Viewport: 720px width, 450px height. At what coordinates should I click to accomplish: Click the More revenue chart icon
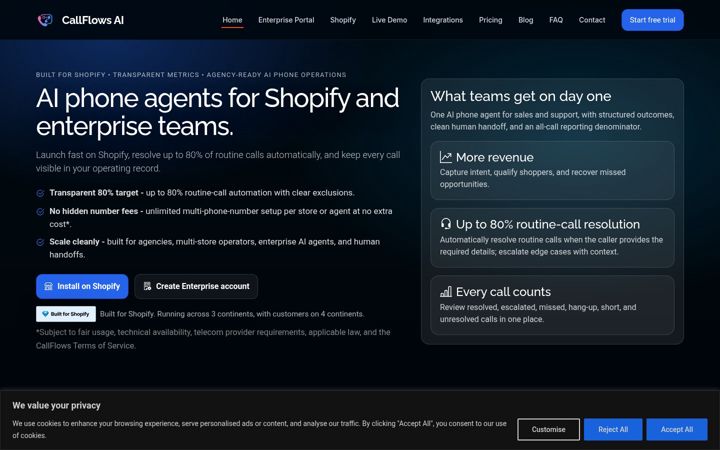pos(445,157)
